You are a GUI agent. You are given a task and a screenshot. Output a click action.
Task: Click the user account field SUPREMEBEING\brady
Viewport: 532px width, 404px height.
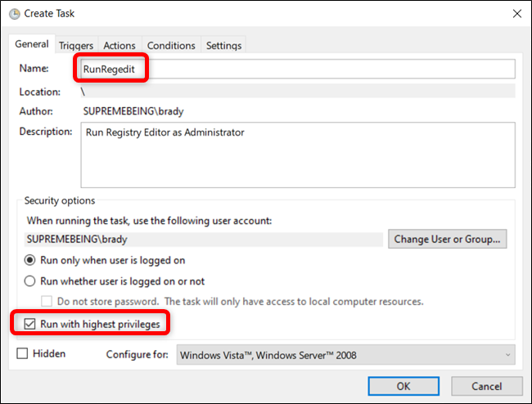pyautogui.click(x=204, y=240)
